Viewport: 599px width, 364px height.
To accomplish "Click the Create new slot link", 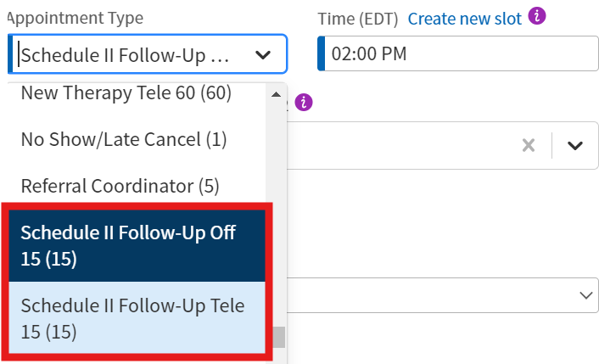I will pyautogui.click(x=464, y=18).
